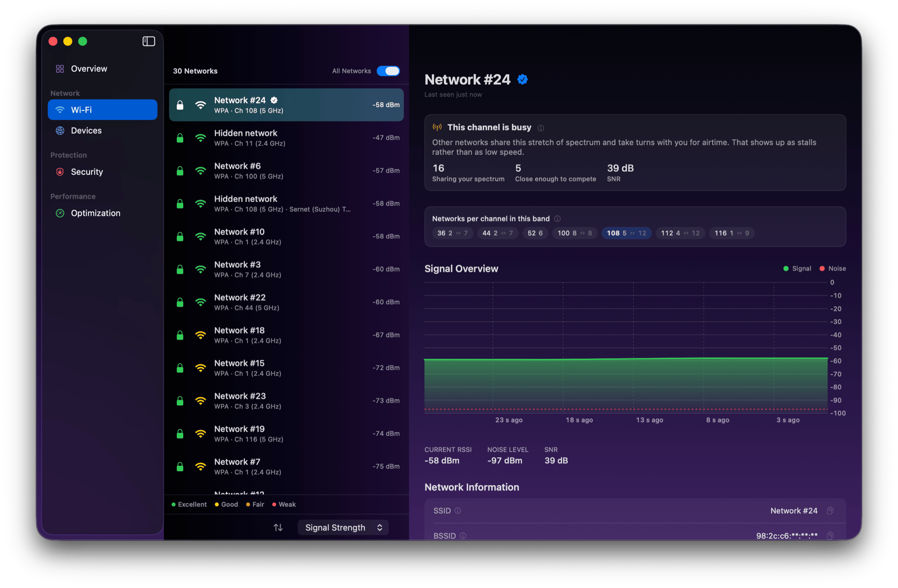Select Network #3 on channel 7
Viewport: 898px width, 588px height.
286,269
